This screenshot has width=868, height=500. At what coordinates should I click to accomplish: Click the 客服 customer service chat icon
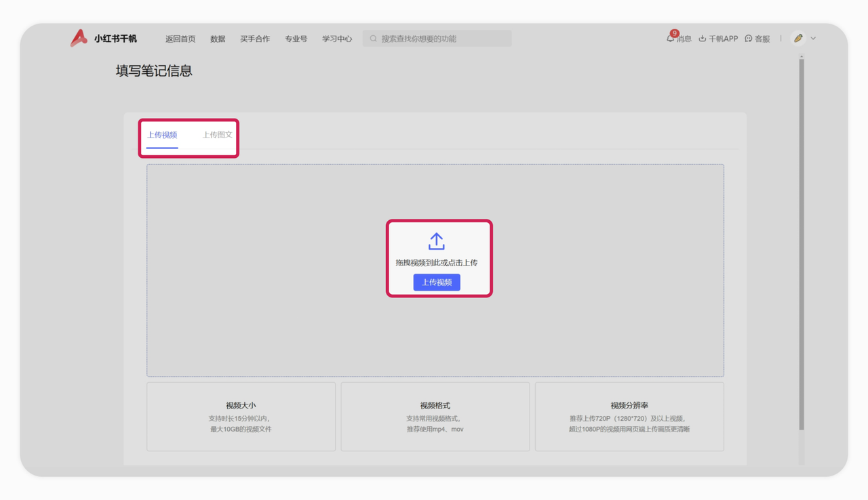749,39
